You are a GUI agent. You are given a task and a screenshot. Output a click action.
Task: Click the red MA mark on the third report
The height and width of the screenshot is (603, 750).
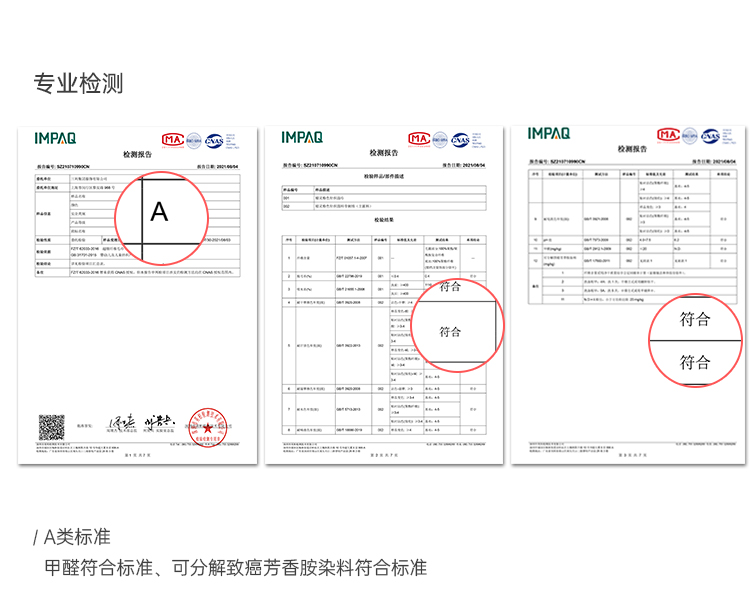[x=668, y=135]
